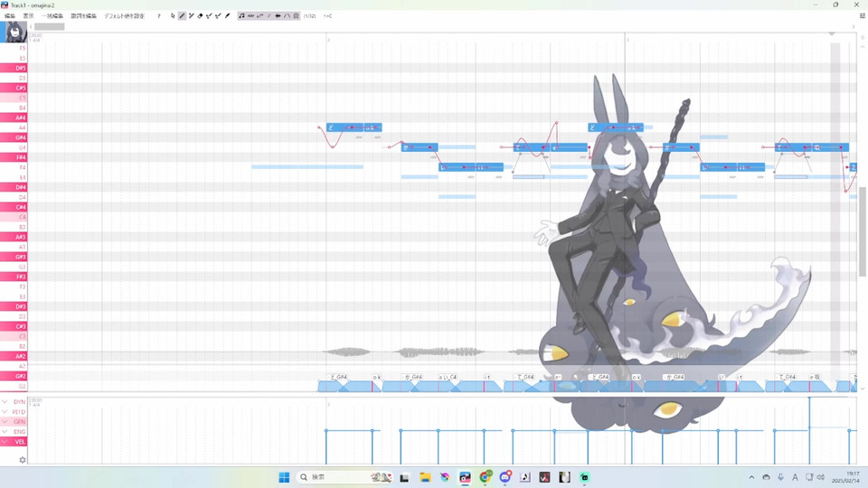
Task: Select the knife tool
Action: click(228, 16)
